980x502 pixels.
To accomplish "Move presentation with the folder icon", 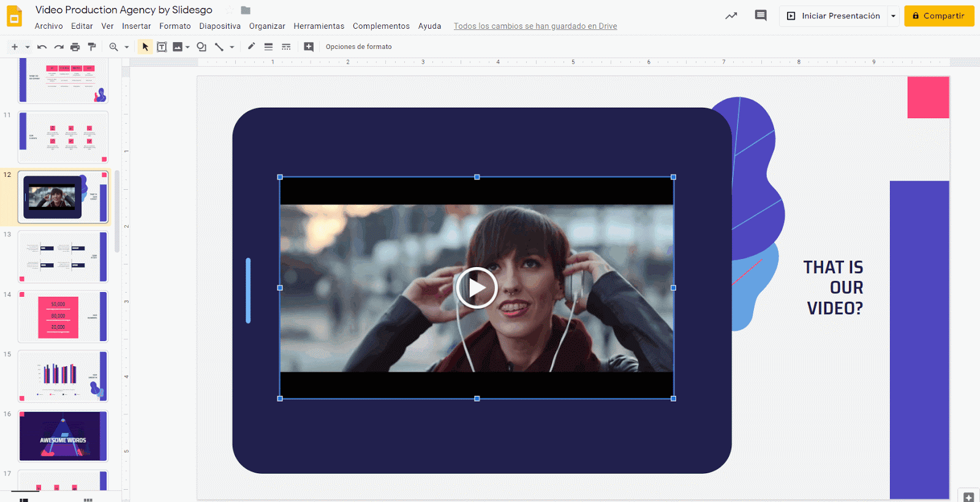I will tap(246, 10).
